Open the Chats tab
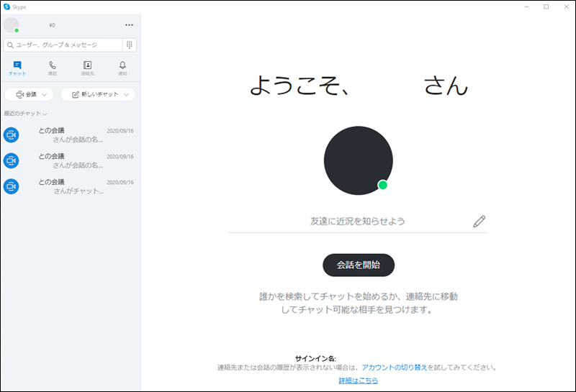576x392 pixels. [x=17, y=68]
